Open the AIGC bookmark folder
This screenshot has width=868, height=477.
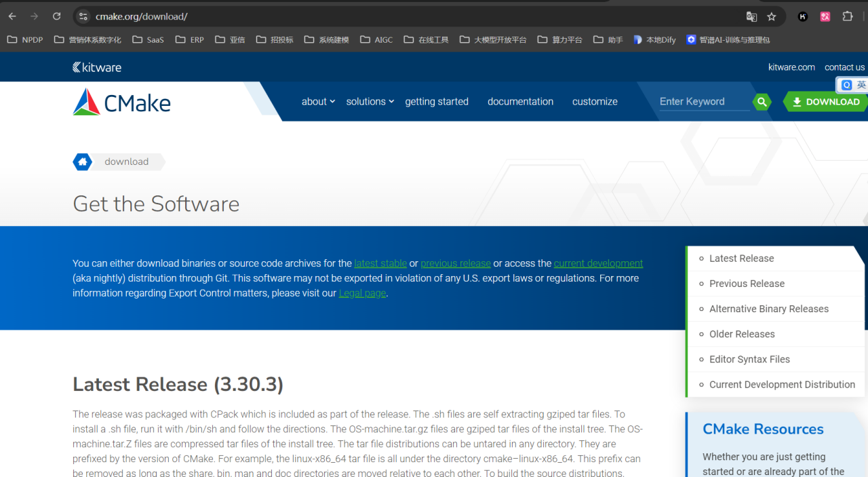[376, 40]
